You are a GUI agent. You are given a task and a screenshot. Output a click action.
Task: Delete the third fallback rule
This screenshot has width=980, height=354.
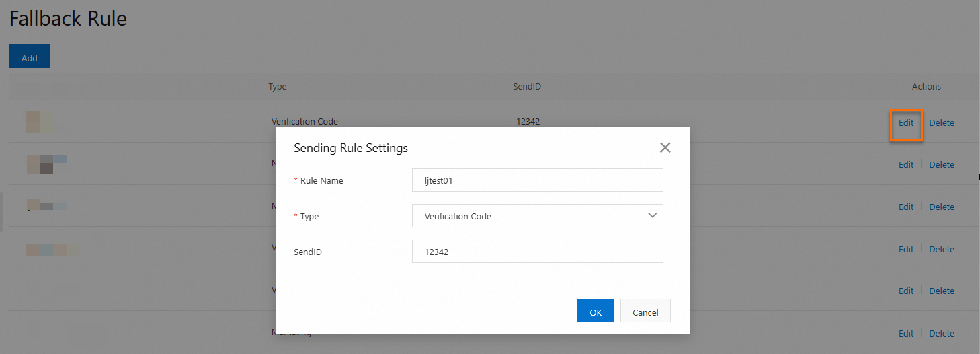point(942,207)
